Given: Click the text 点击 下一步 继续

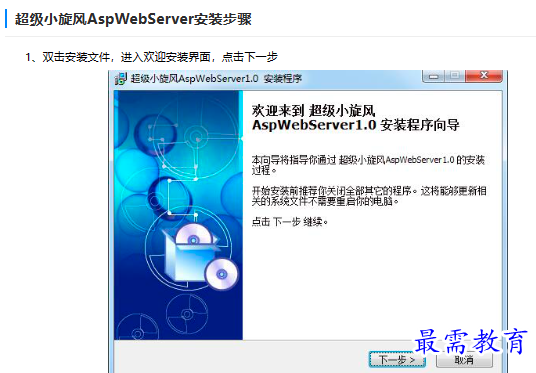Looking at the screenshot, I should point(290,222).
